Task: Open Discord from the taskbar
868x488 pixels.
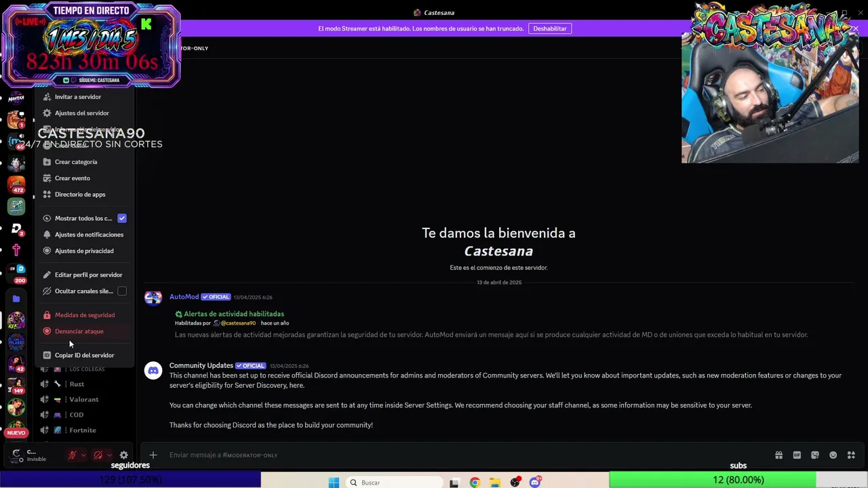Action: 535,483
